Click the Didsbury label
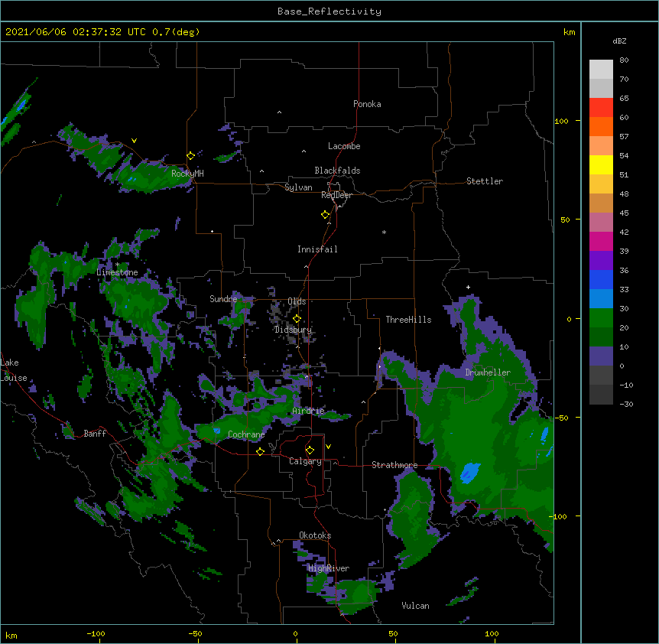 293,330
